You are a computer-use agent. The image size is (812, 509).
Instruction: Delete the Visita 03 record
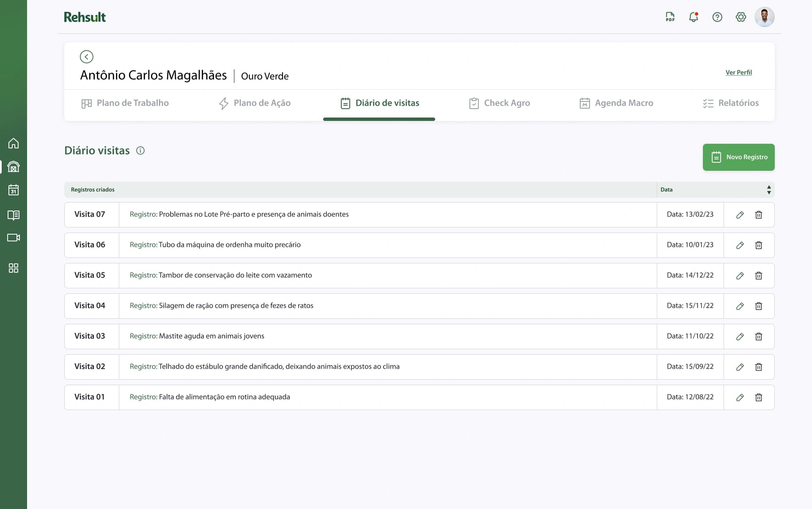(x=759, y=337)
